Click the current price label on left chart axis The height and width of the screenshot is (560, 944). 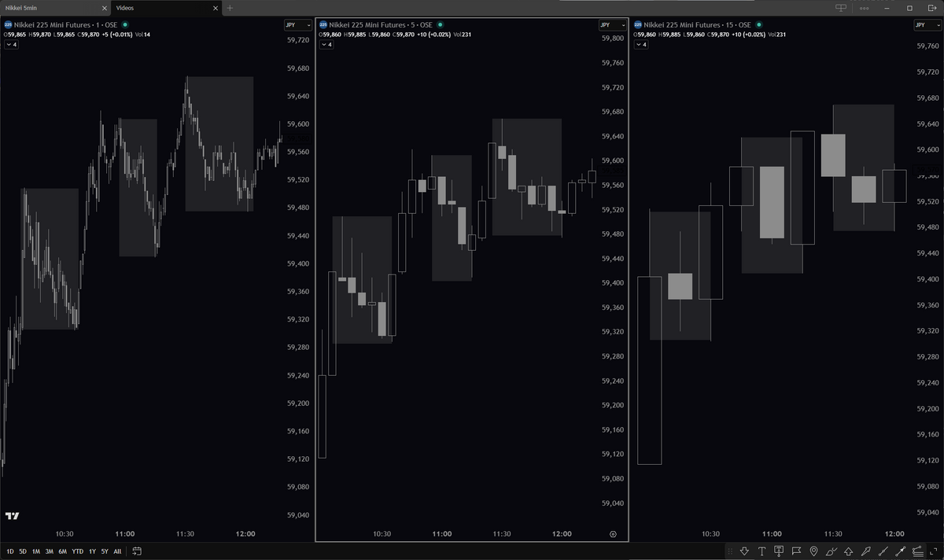(x=298, y=140)
